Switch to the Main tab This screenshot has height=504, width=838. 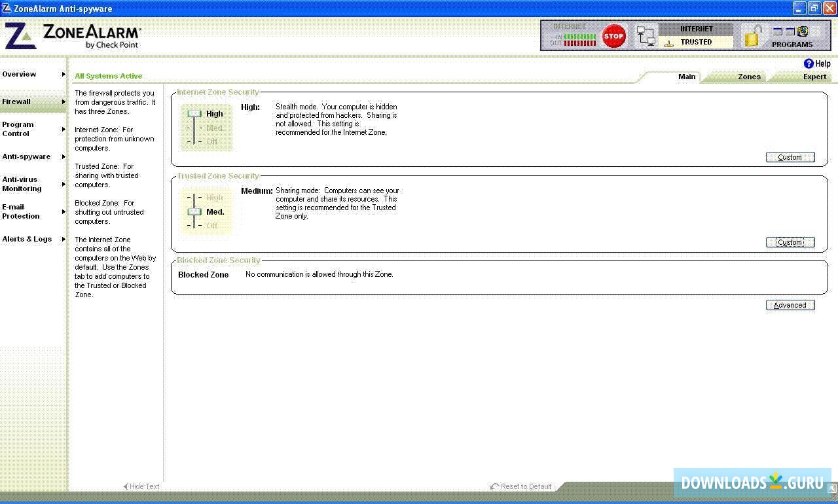pos(687,77)
